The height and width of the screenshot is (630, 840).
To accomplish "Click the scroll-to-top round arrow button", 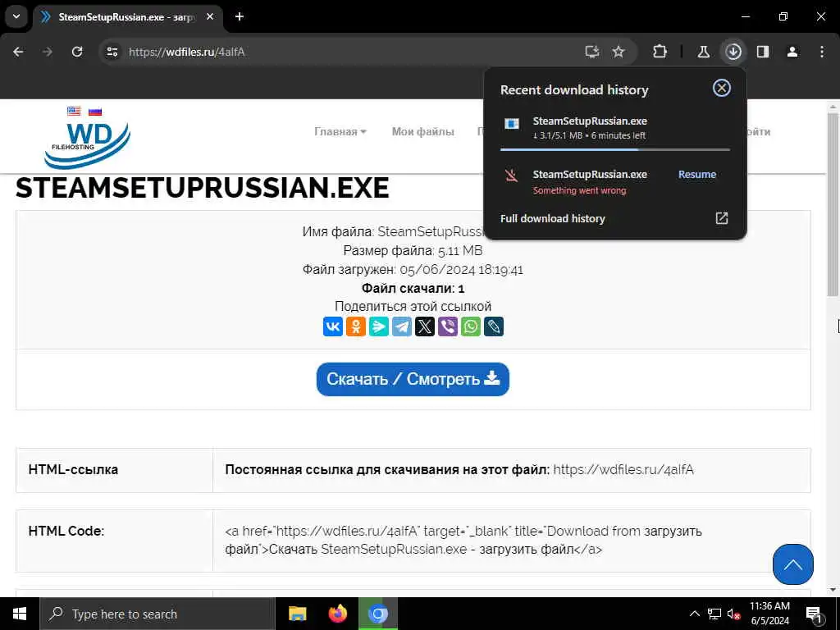I will coord(793,564).
